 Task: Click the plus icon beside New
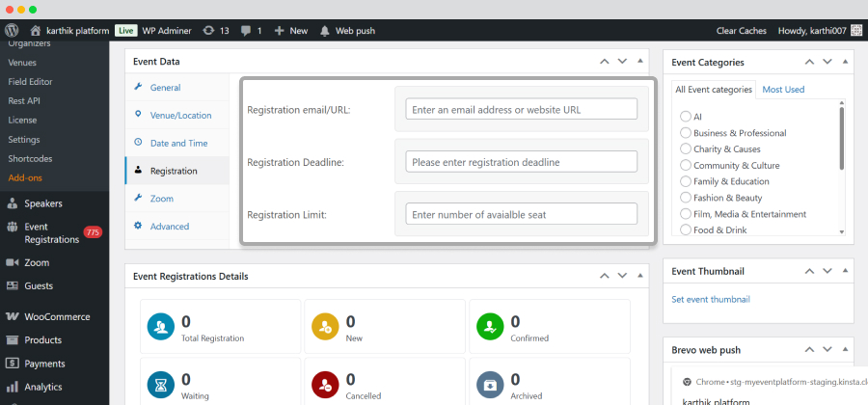coord(280,31)
